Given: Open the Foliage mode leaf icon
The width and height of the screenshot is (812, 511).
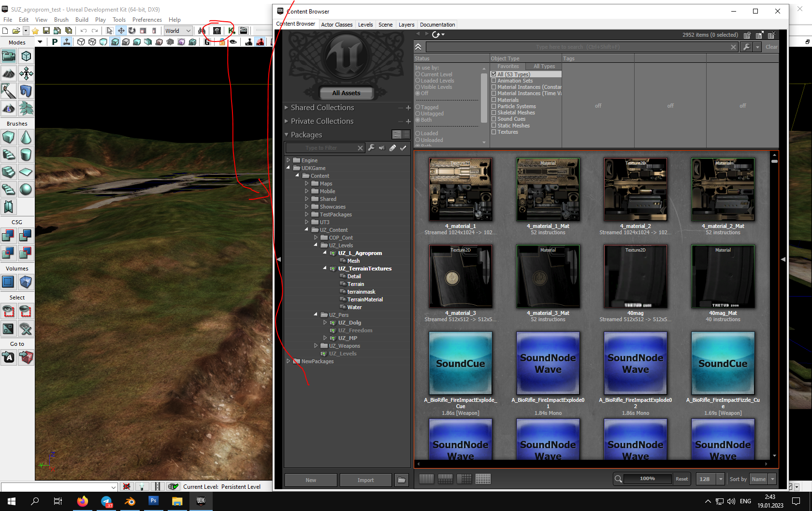Looking at the screenshot, I should (26, 108).
